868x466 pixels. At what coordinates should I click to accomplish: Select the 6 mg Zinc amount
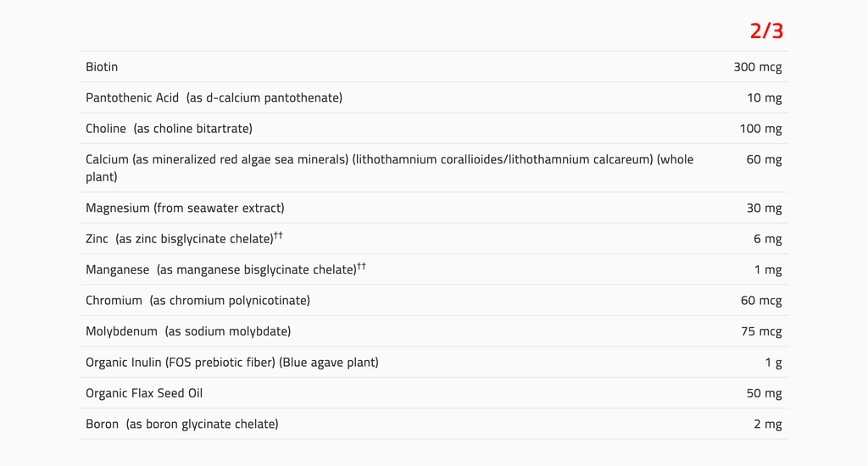pos(767,239)
